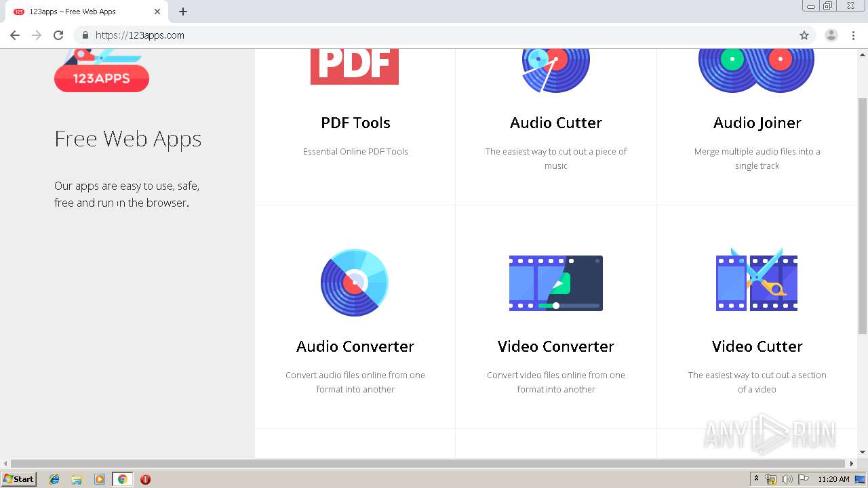Viewport: 868px width, 488px height.
Task: Go forward in browser history
Action: [37, 35]
